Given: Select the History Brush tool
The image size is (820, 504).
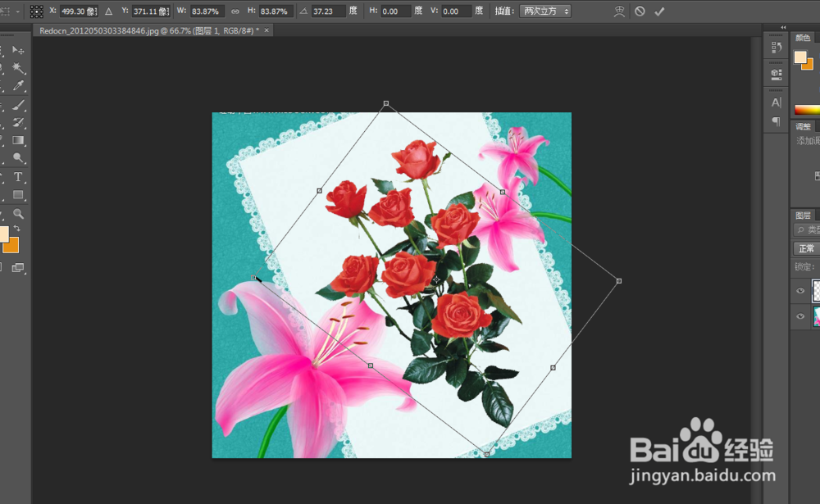Looking at the screenshot, I should click(18, 123).
